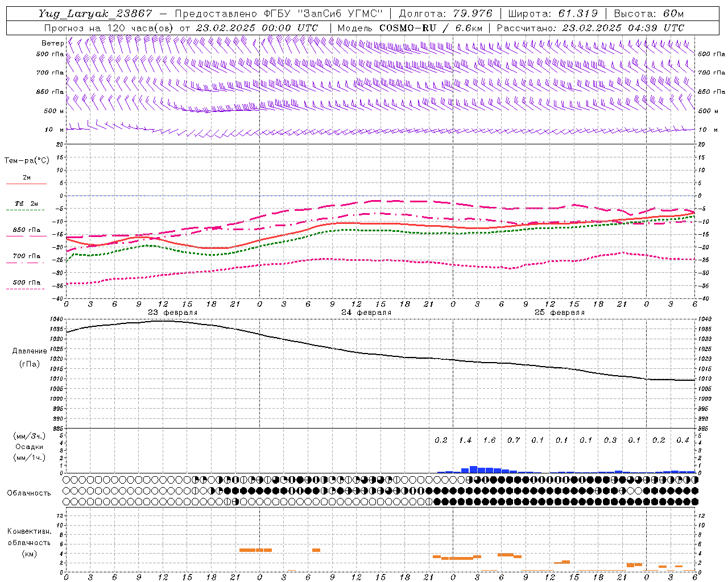Click the "Давление" pressure panel label
The width and height of the screenshot is (728, 582).
(30, 351)
